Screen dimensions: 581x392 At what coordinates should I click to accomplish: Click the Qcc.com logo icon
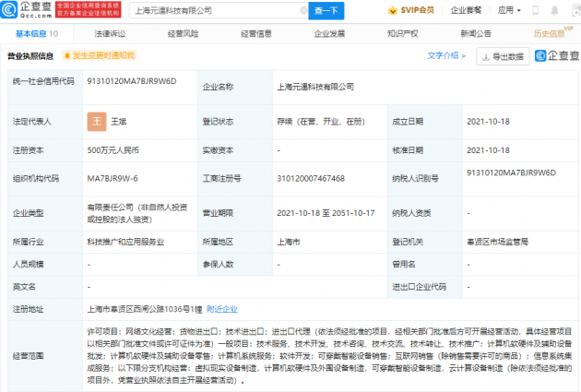(x=8, y=9)
